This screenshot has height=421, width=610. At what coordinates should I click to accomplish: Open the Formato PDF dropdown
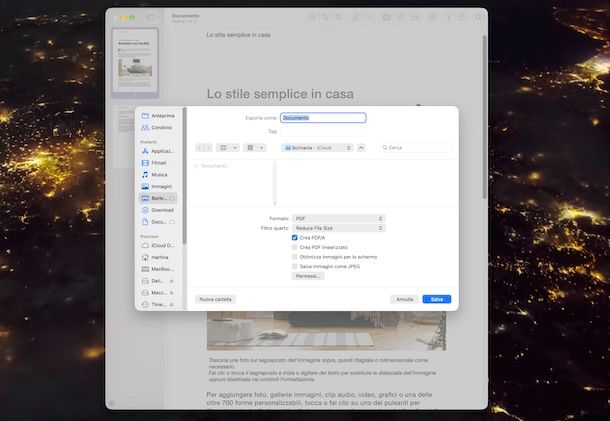point(338,219)
